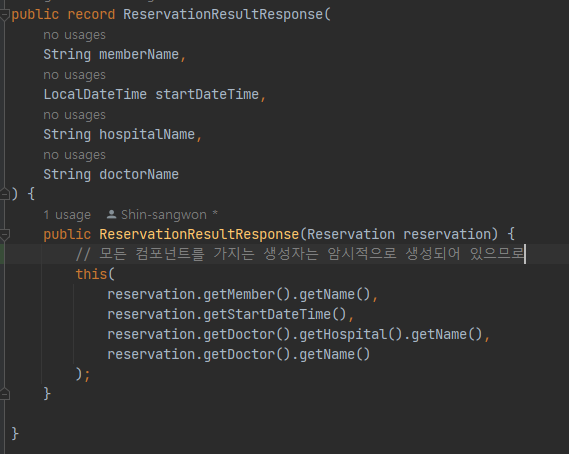Image resolution: width=569 pixels, height=454 pixels.
Task: Collapse the constructor fold marker in gutter
Action: (x=4, y=235)
